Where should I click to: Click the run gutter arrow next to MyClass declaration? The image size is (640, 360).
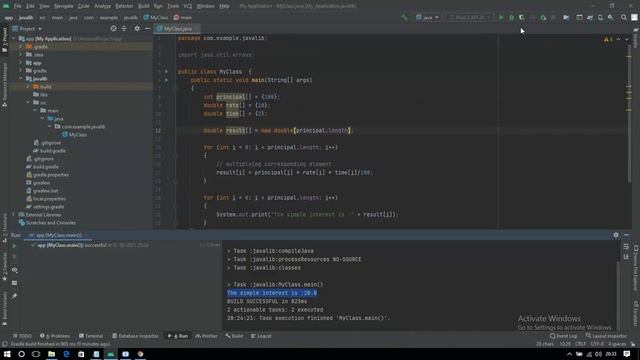coord(166,71)
